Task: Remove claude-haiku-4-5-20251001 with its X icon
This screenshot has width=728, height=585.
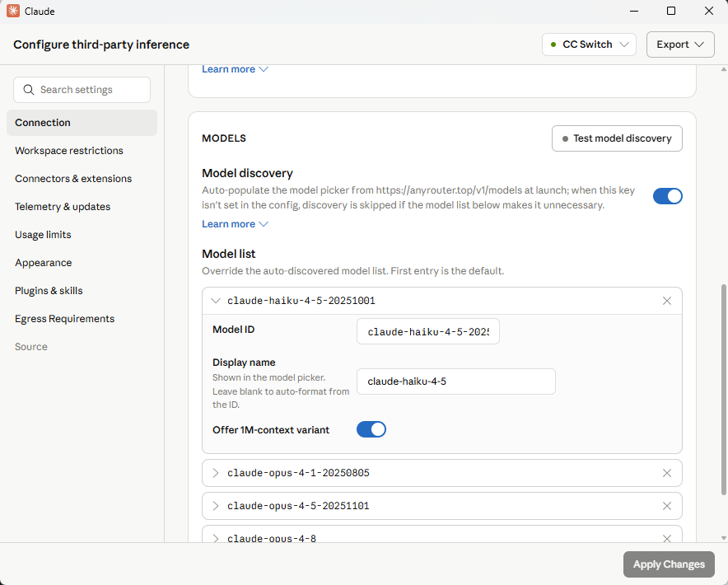Action: (x=667, y=301)
